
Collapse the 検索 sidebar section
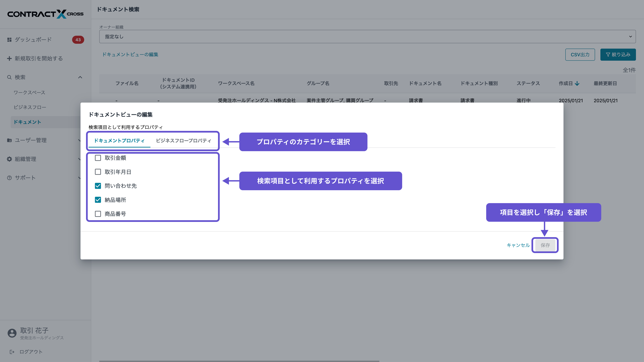pos(80,77)
